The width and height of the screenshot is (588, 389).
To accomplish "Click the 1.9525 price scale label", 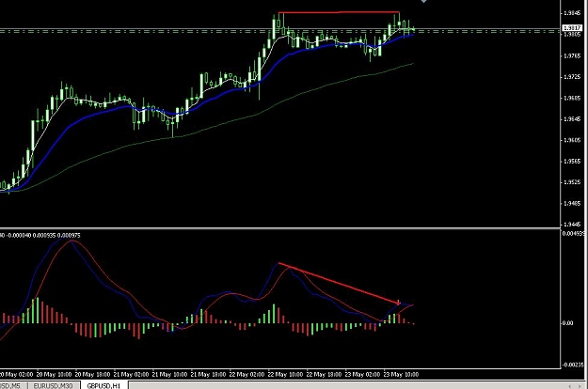I will [572, 182].
